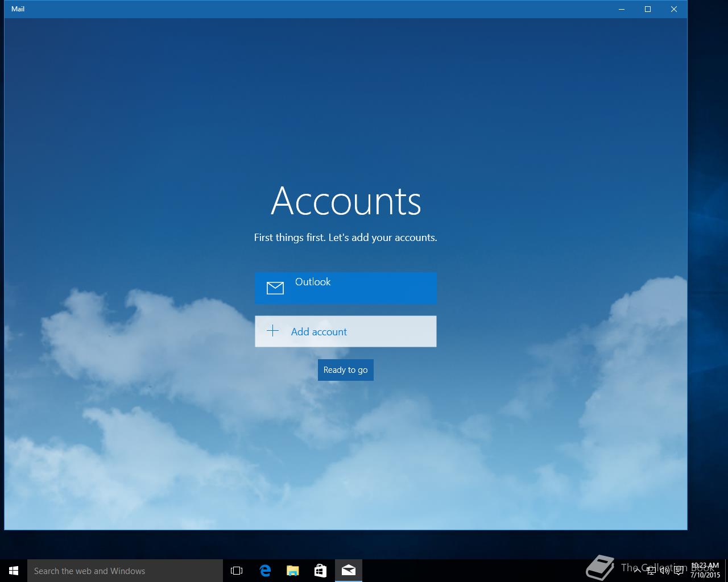Close the Mail window
Screen dimensions: 728x582
click(674, 9)
